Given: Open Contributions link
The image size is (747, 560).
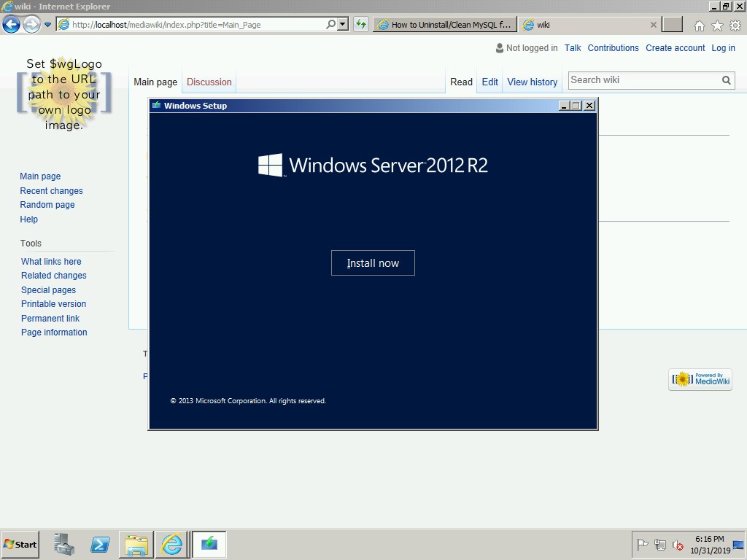Looking at the screenshot, I should tap(613, 48).
